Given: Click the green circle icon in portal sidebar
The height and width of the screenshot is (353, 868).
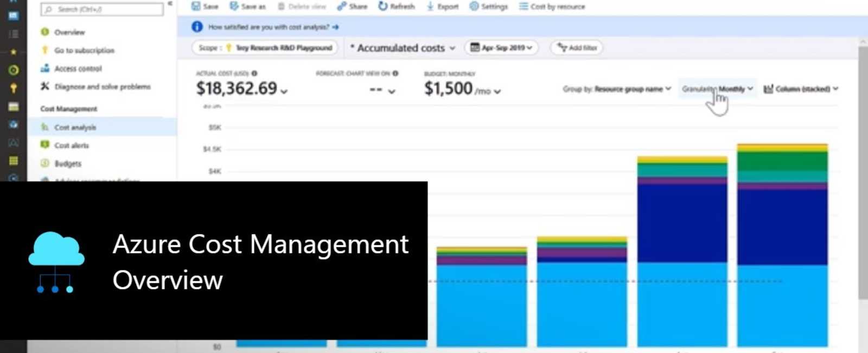Looking at the screenshot, I should pos(14,70).
